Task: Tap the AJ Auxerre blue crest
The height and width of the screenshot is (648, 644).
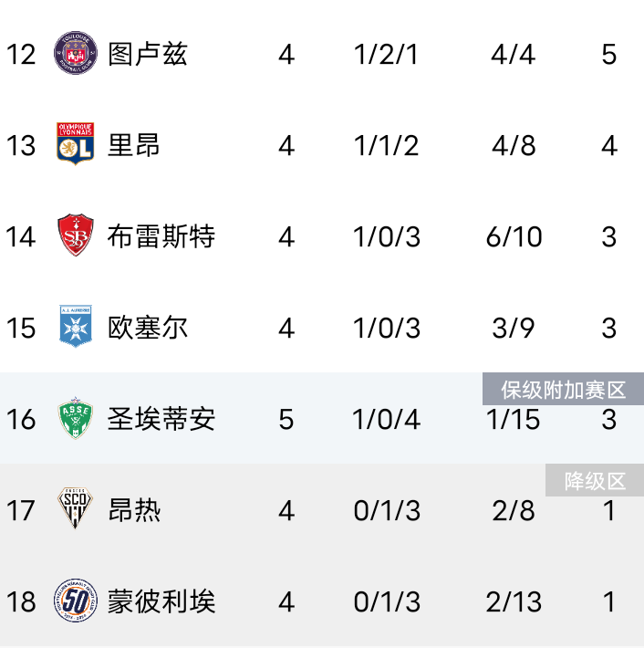Action: pyautogui.click(x=76, y=326)
